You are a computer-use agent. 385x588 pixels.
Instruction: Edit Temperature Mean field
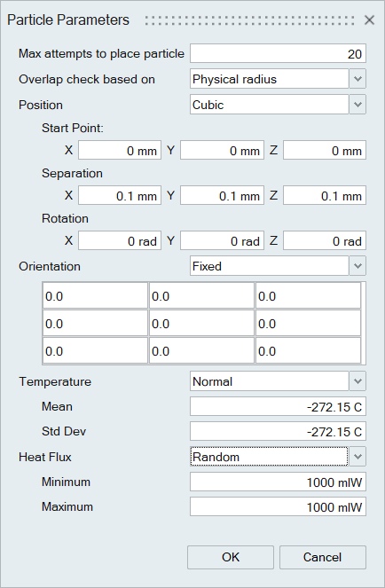tap(278, 406)
